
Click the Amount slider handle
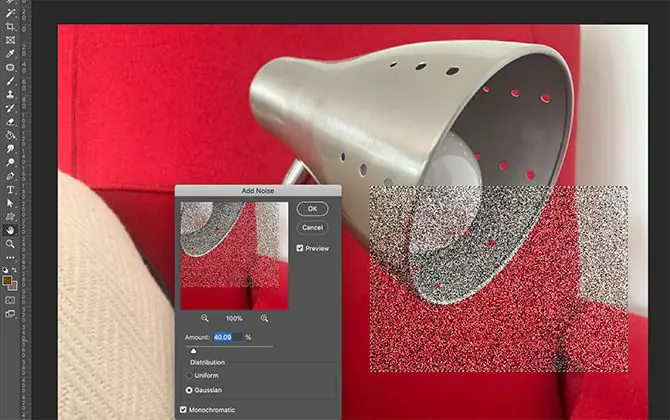point(193,351)
